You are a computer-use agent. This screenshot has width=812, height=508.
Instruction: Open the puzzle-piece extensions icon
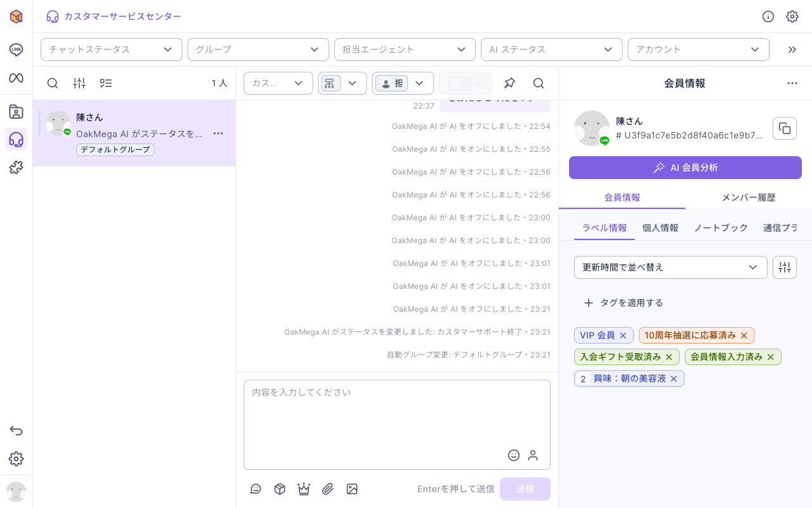(x=16, y=168)
